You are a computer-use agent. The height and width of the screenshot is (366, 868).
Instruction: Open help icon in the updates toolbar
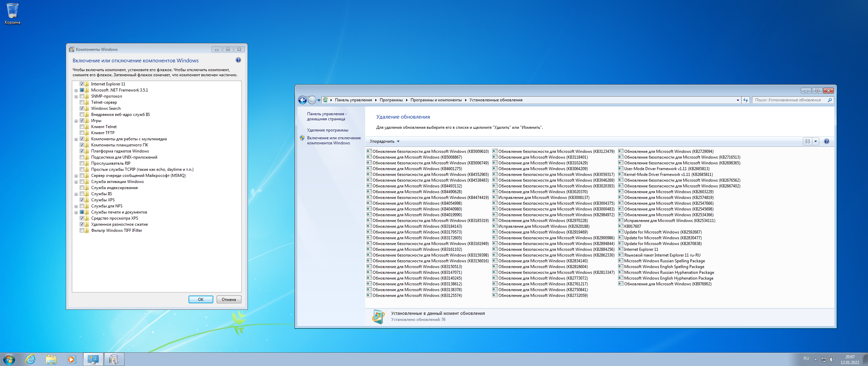(827, 141)
